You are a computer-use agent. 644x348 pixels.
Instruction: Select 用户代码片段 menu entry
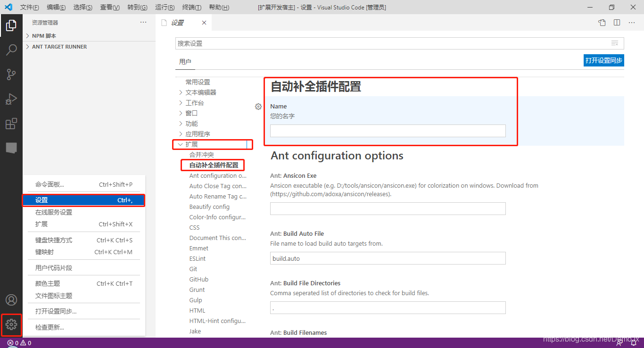(x=84, y=268)
